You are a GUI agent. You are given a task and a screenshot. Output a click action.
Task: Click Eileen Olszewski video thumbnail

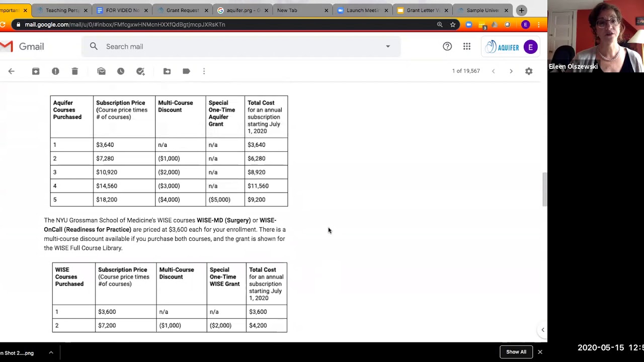tap(596, 36)
